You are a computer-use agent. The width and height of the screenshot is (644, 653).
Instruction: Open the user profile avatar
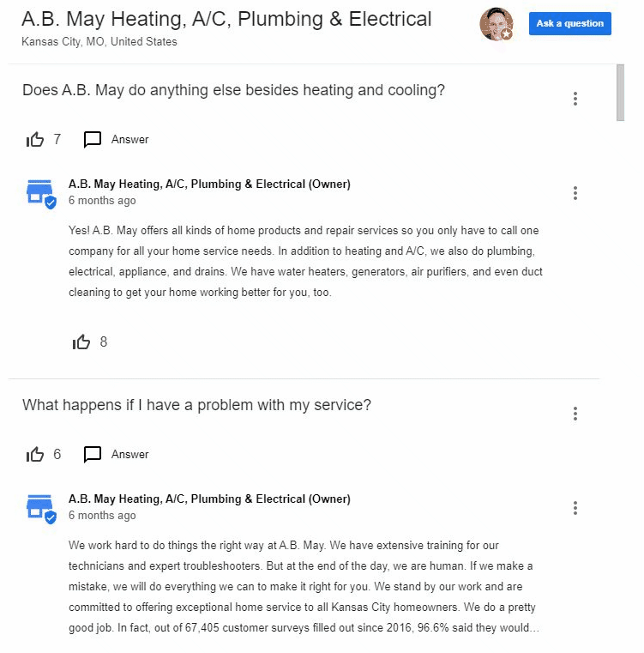point(496,24)
